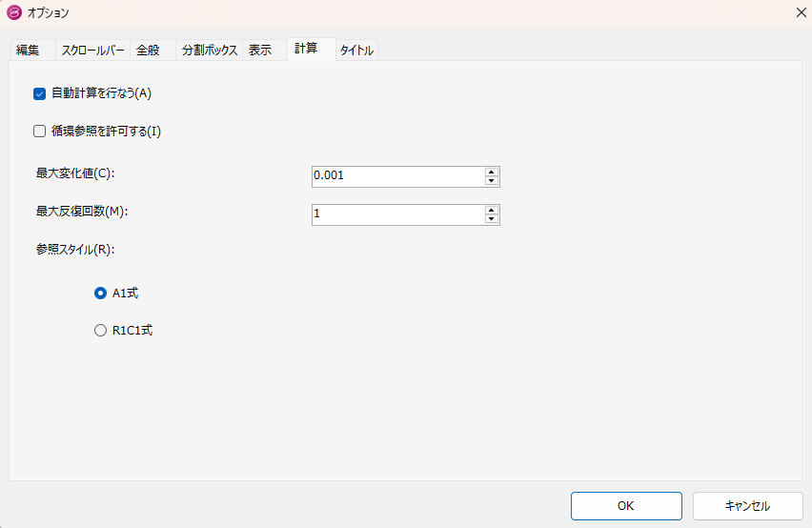Increase 最大変化値 with up arrow

[x=492, y=173]
